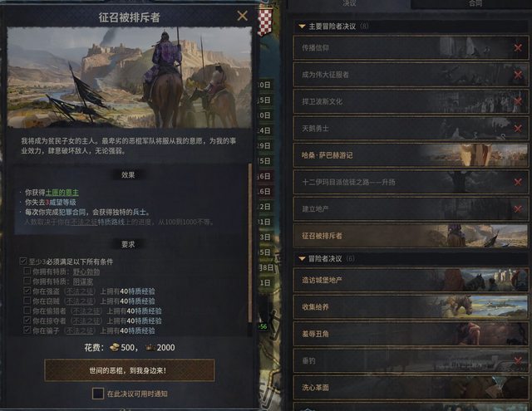Image resolution: width=532 pixels, height=411 pixels.
Task: Click the prestige crown icon beside 2000
Action: pos(150,347)
